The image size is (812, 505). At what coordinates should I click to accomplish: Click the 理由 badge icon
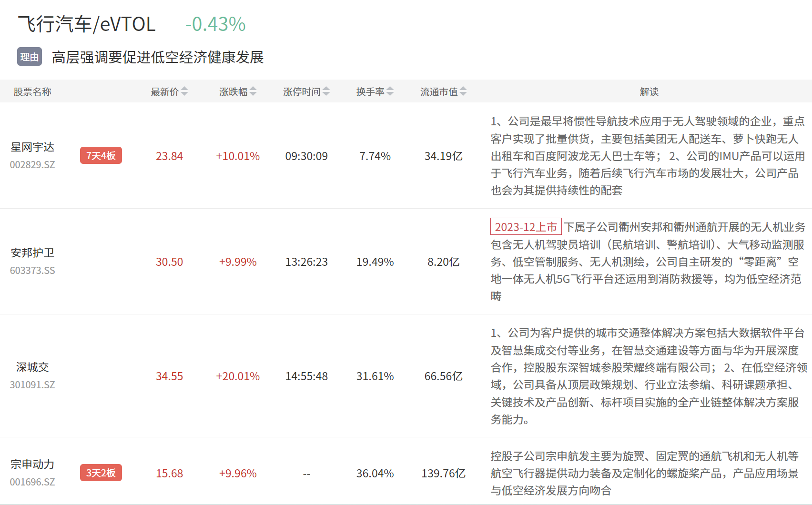[30, 57]
